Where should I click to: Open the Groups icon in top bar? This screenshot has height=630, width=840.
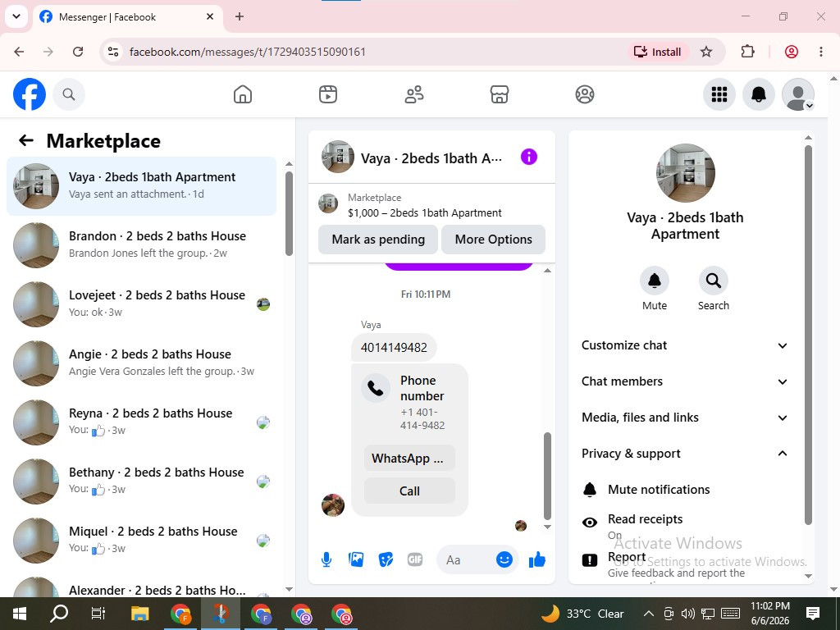584,94
